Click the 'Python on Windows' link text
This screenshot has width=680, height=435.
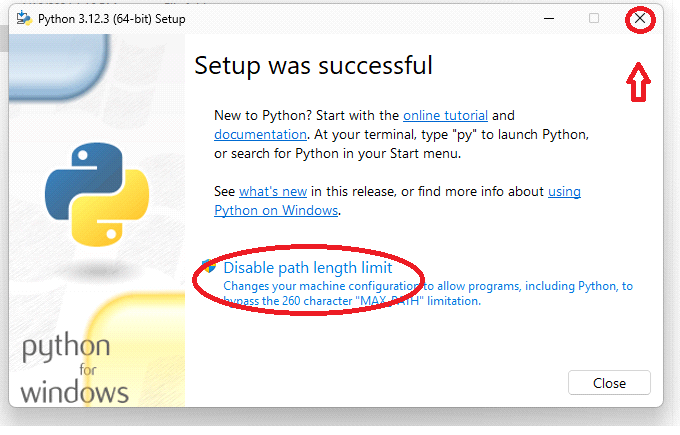(x=276, y=210)
